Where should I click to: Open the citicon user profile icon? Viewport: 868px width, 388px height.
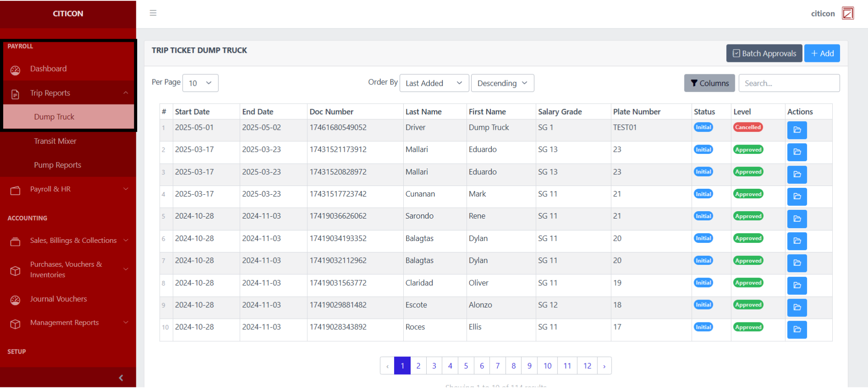pyautogui.click(x=847, y=13)
